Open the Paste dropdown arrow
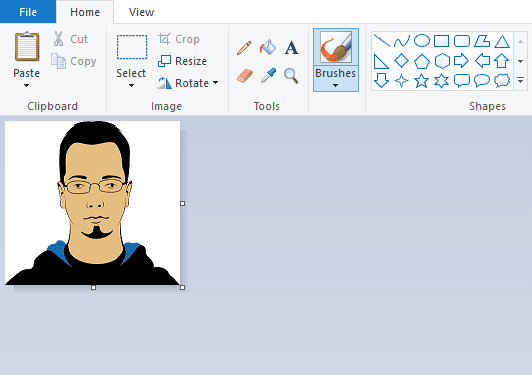Viewport: 532px width, 375px height. (26, 86)
